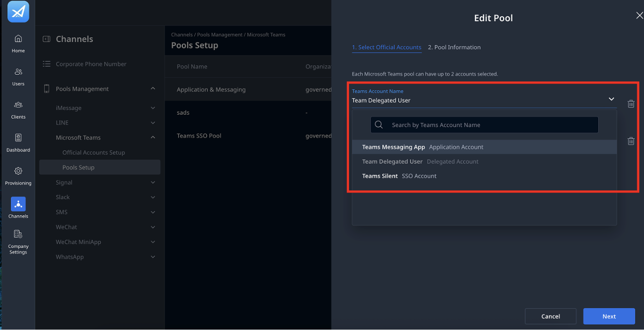
Task: Toggle Teams Account Name dropdown arrow
Action: pyautogui.click(x=611, y=99)
